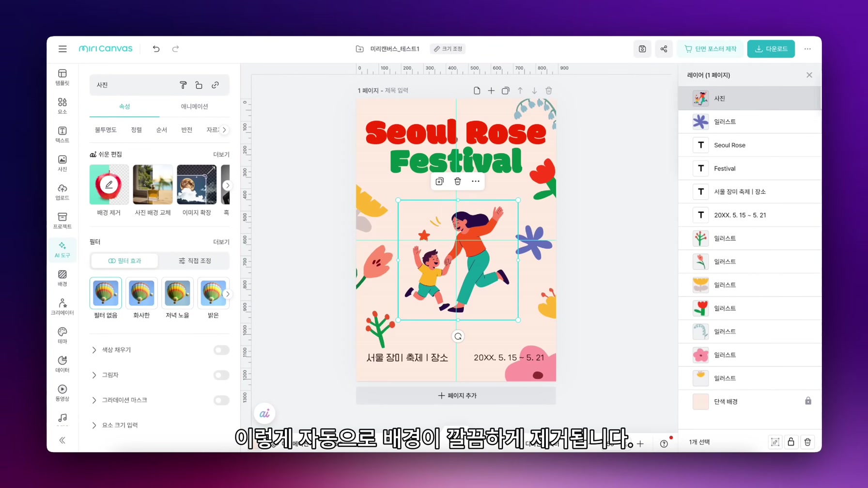
Task: Toggle lock for the selected layer at the panel bottom
Action: [791, 442]
